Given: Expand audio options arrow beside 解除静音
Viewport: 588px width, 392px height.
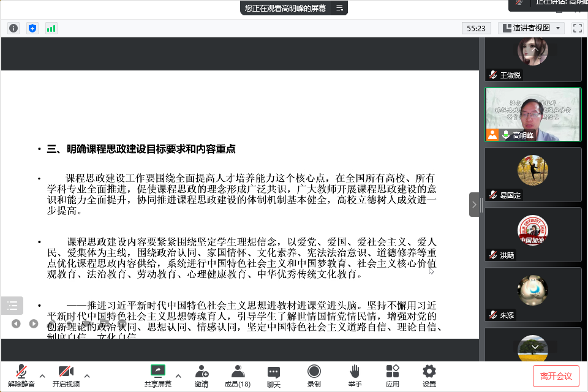Looking at the screenshot, I should coord(42,375).
